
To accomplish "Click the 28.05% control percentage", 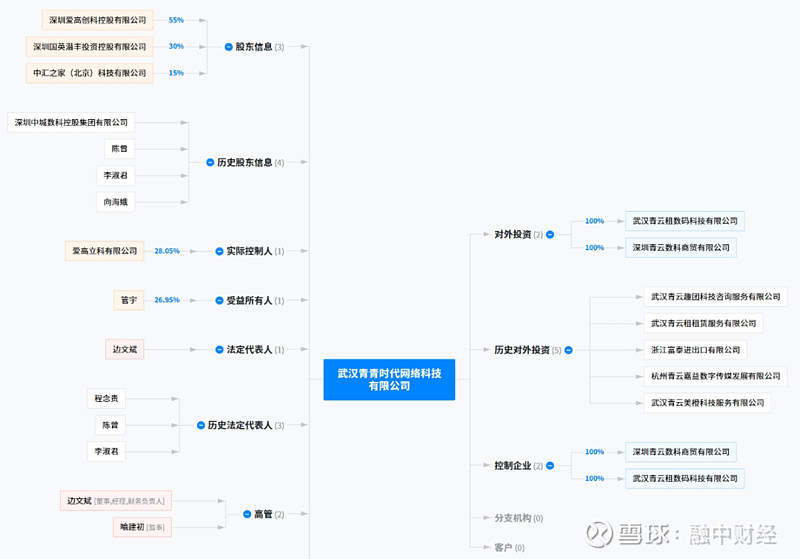I will [x=167, y=251].
